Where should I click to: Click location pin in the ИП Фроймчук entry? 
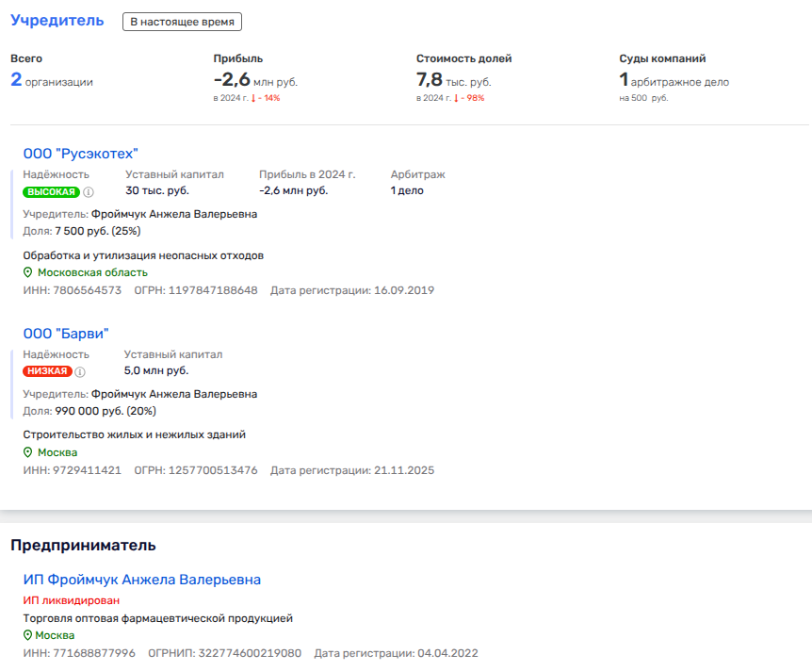pyautogui.click(x=28, y=636)
